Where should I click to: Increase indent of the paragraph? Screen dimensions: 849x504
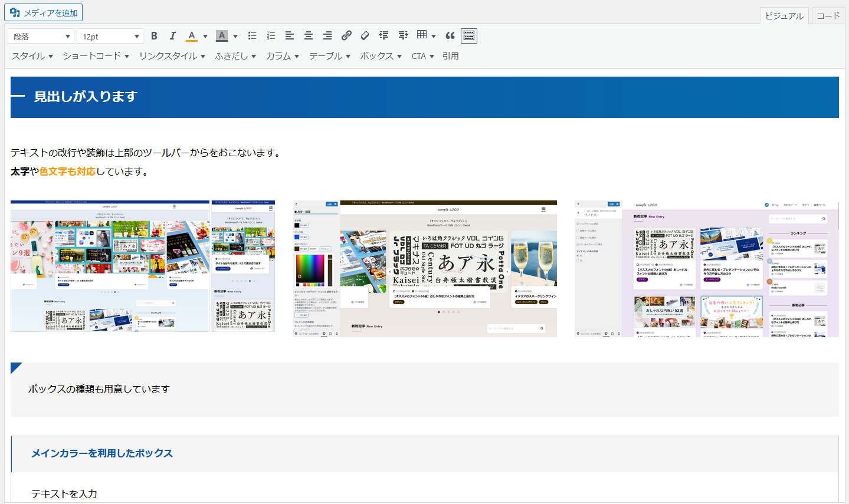point(403,36)
